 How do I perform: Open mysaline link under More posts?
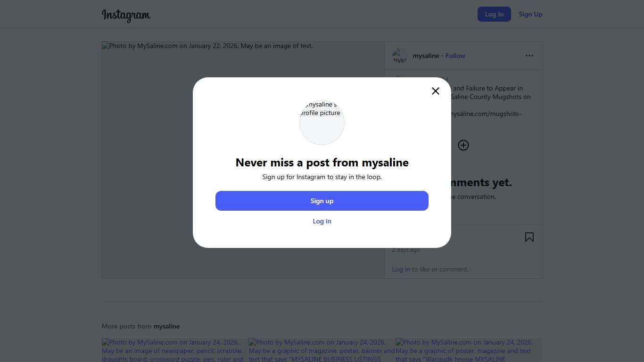166,326
